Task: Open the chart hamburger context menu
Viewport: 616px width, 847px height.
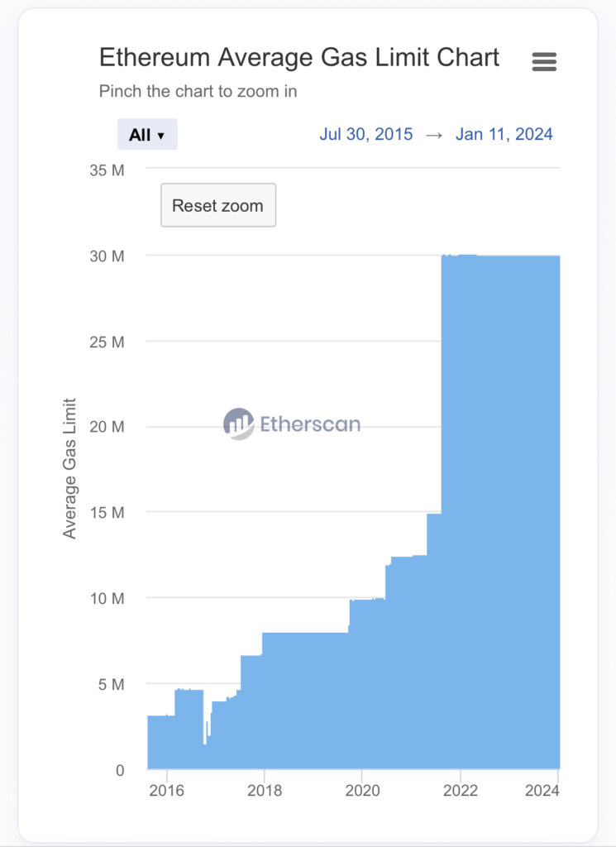Action: (x=544, y=61)
